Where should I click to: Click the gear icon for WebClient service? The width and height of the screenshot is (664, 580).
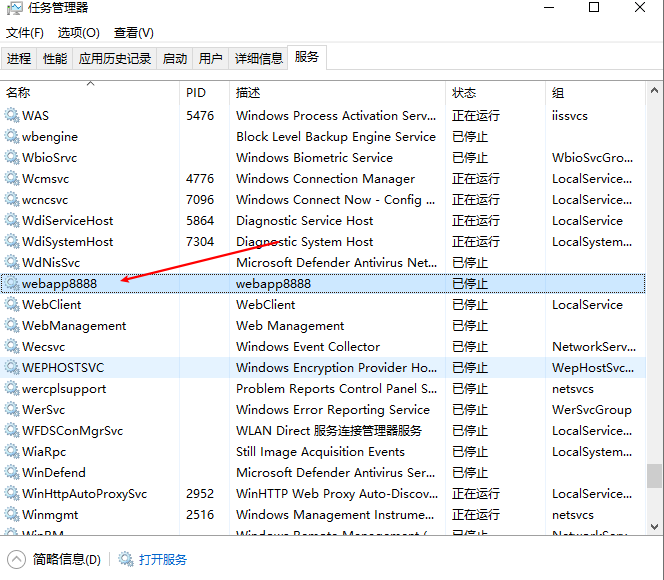(x=12, y=304)
